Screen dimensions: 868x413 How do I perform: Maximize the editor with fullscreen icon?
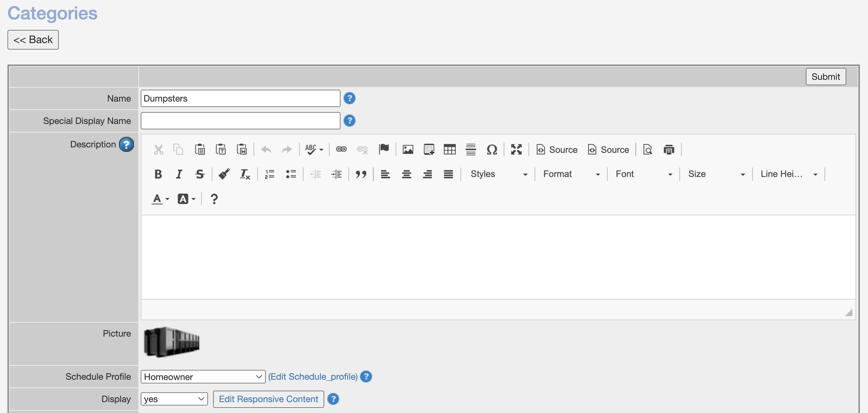pos(516,149)
